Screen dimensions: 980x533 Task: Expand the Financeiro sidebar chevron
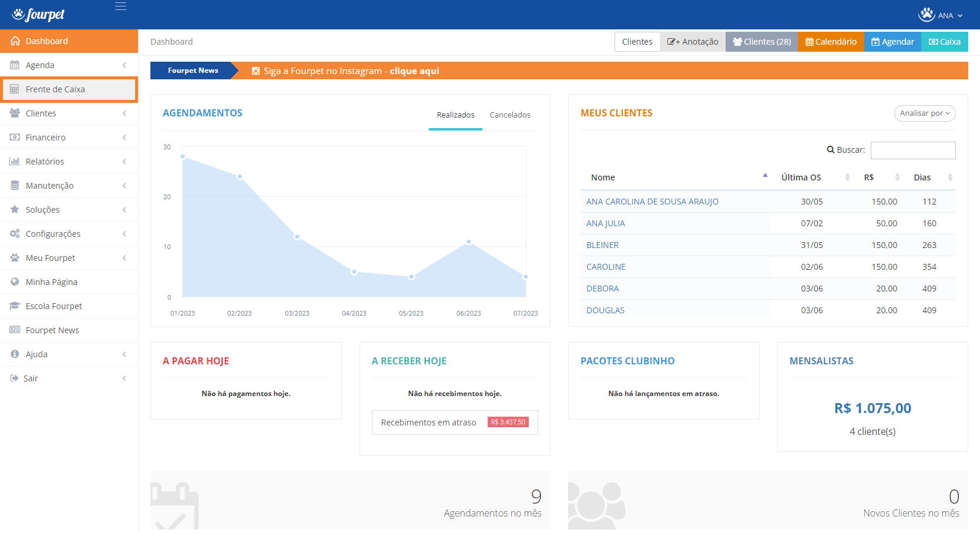(x=125, y=138)
